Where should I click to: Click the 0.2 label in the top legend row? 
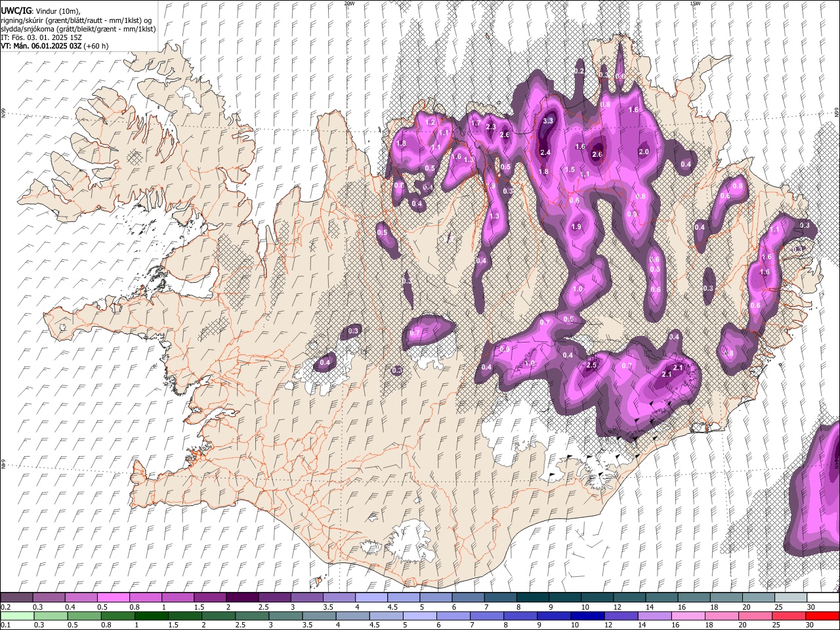pyautogui.click(x=6, y=607)
